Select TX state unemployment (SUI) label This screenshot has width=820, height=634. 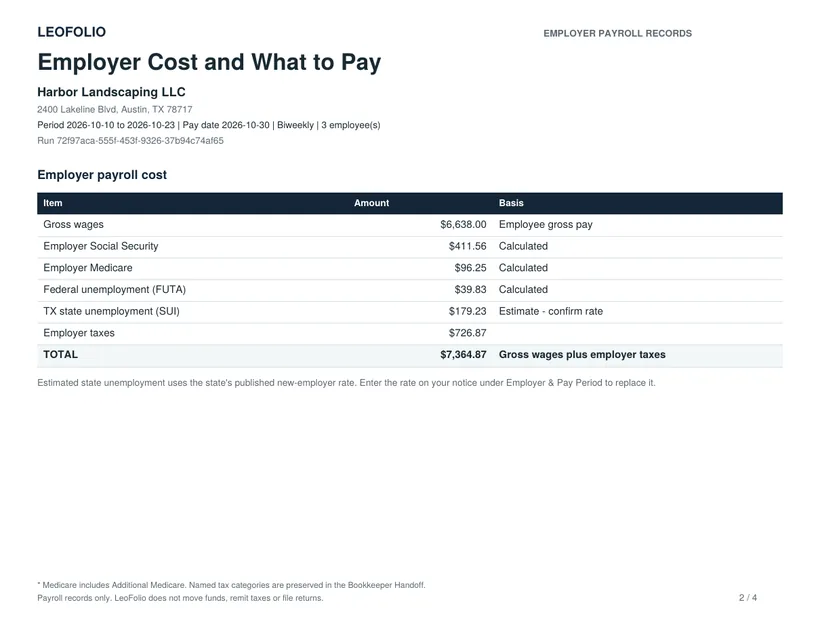111,311
